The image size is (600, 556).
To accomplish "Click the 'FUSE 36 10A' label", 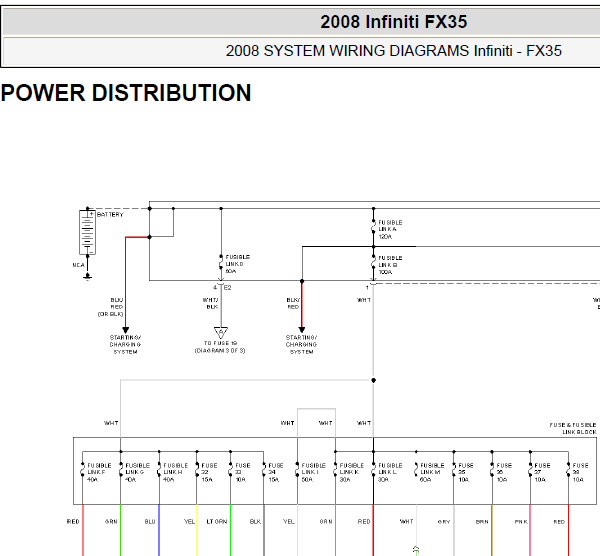I will [504, 472].
